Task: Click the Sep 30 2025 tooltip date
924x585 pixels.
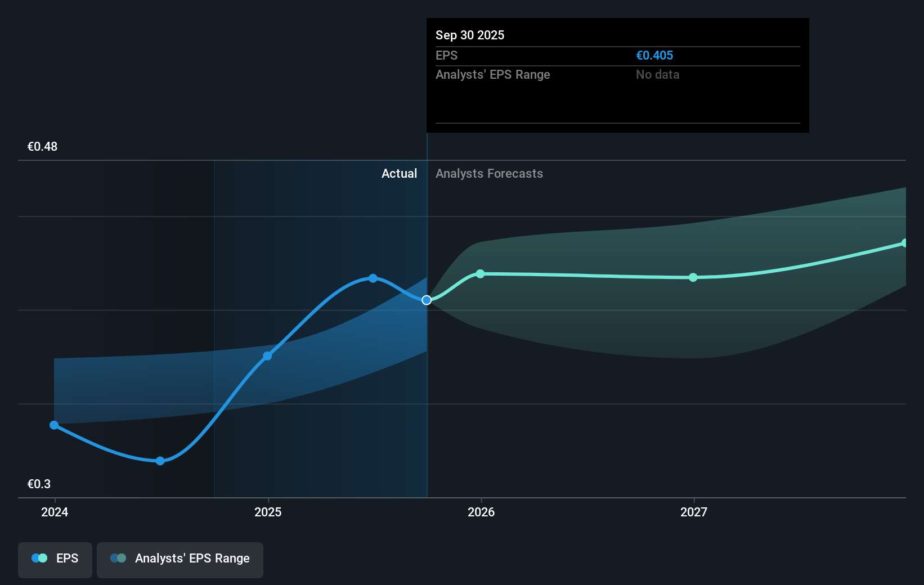Action: (470, 35)
